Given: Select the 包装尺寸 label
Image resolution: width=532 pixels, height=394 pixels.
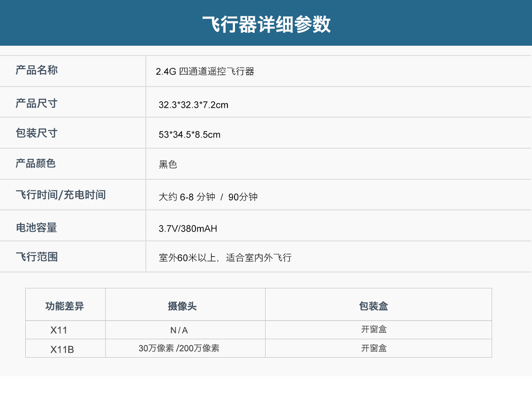Looking at the screenshot, I should coord(37,133).
